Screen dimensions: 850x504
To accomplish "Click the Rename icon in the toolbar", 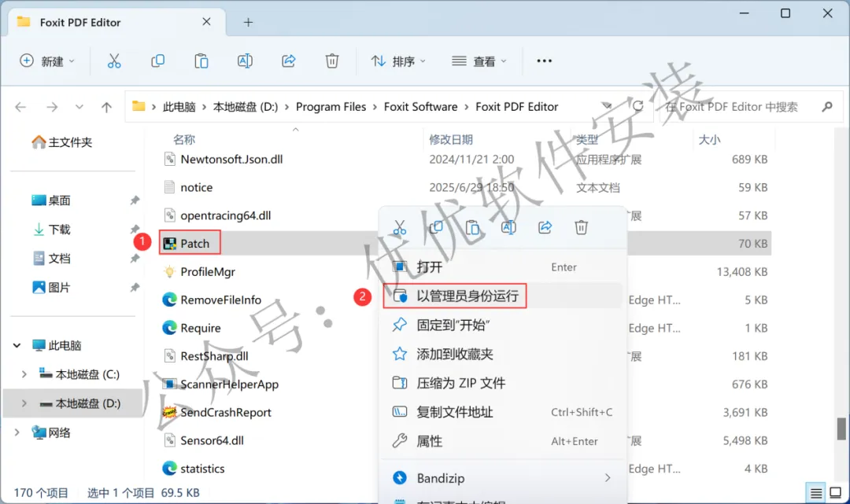I will tap(245, 61).
